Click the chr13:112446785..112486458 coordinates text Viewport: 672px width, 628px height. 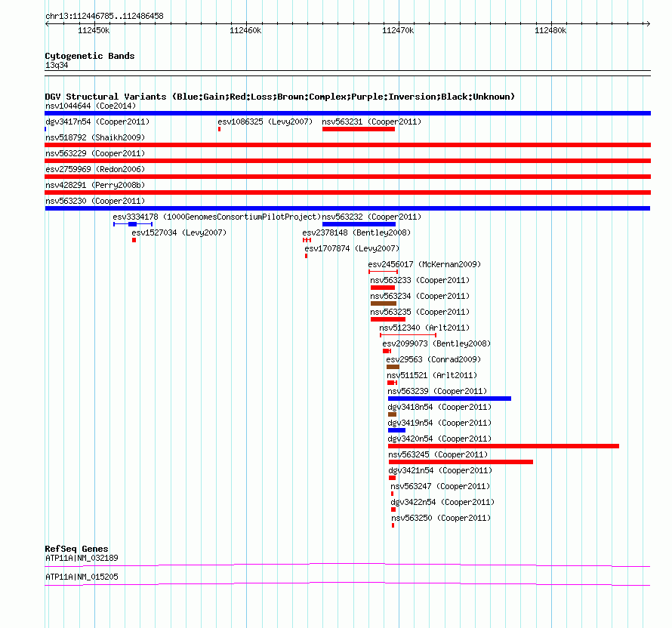[104, 17]
